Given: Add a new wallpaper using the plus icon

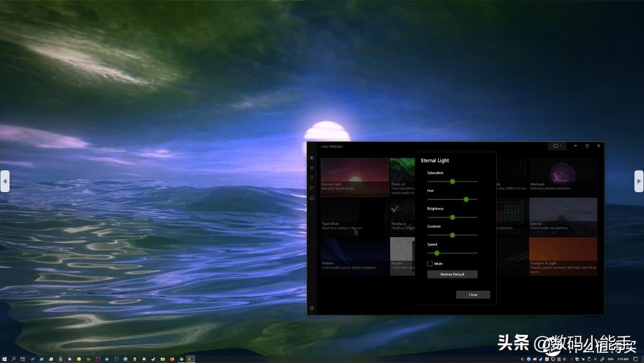Looking at the screenshot, I should click(x=312, y=168).
